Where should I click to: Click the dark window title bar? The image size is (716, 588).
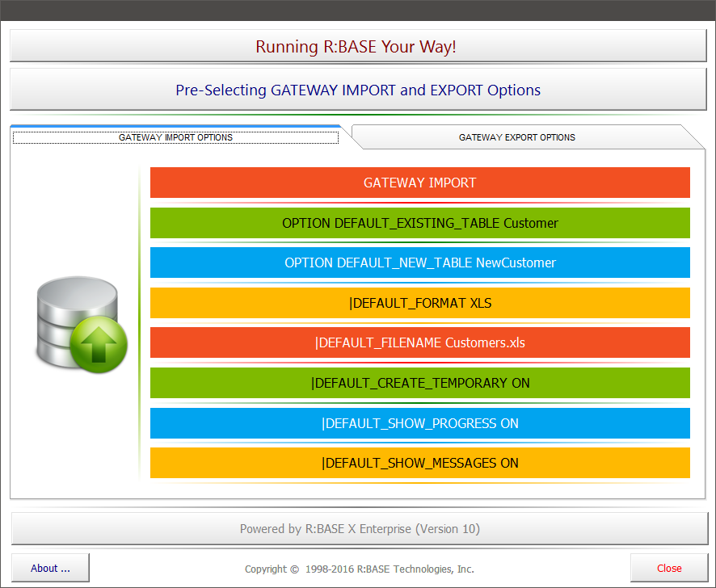[x=357, y=10]
